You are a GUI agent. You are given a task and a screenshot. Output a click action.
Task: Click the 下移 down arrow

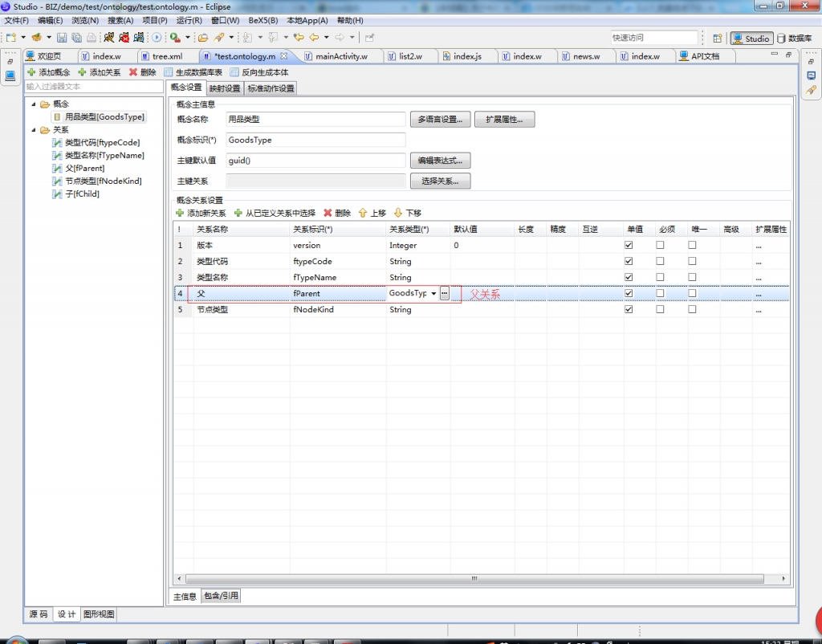(398, 213)
